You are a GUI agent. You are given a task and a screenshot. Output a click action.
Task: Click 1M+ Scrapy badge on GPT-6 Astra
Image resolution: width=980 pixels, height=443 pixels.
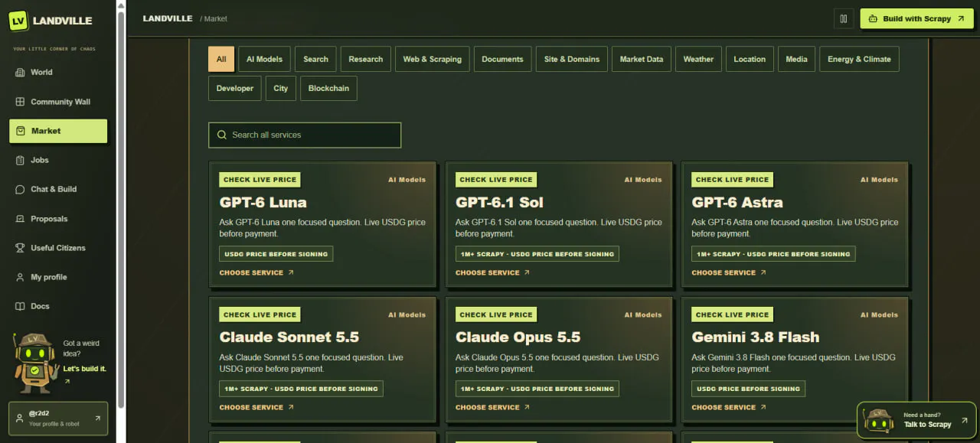[773, 254]
